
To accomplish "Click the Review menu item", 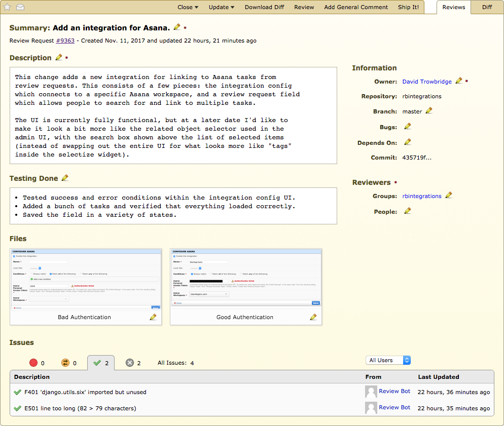I will tap(304, 7).
